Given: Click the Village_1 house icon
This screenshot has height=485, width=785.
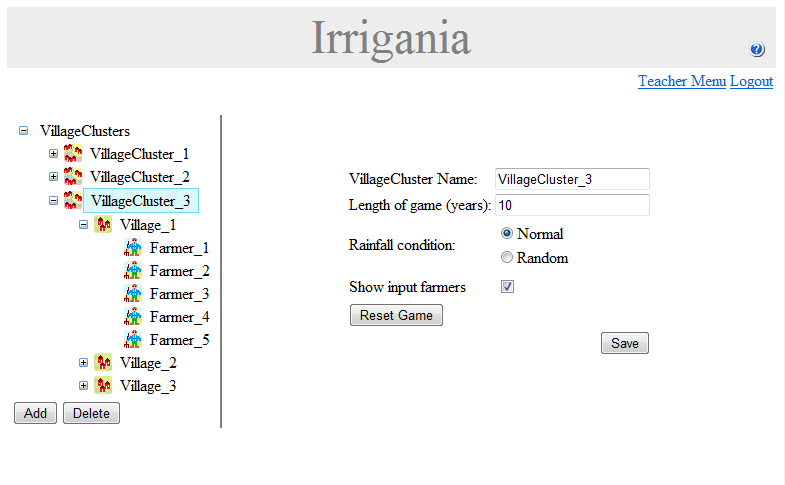Looking at the screenshot, I should pyautogui.click(x=103, y=225).
